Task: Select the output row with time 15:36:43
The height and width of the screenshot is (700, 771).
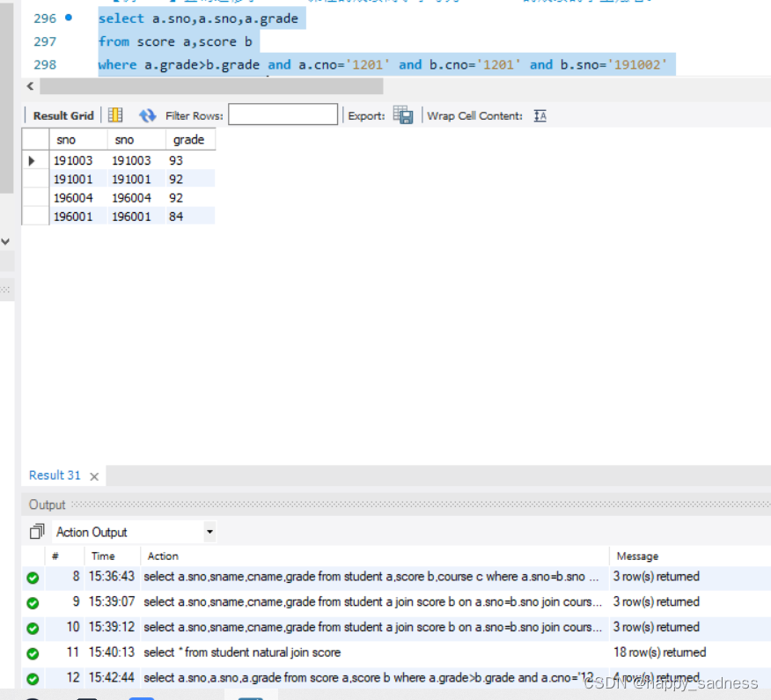Action: pos(396,577)
